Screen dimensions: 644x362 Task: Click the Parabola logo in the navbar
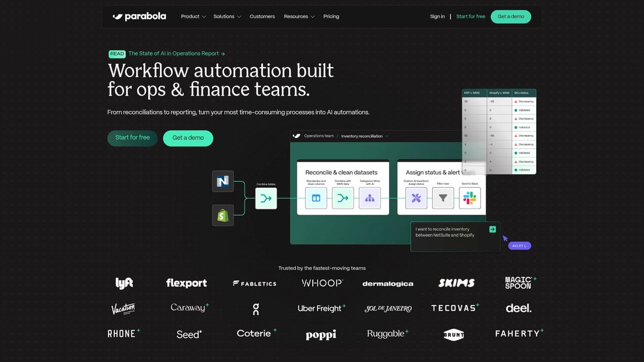click(140, 16)
